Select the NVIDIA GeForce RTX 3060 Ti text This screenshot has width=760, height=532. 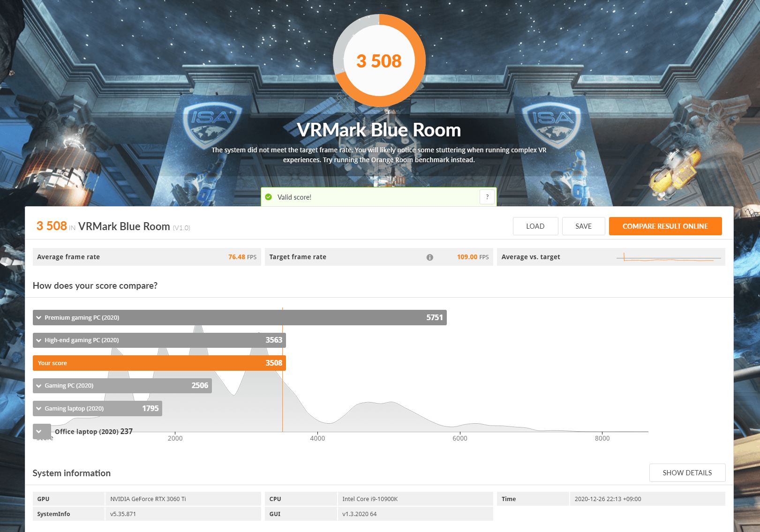tap(148, 499)
